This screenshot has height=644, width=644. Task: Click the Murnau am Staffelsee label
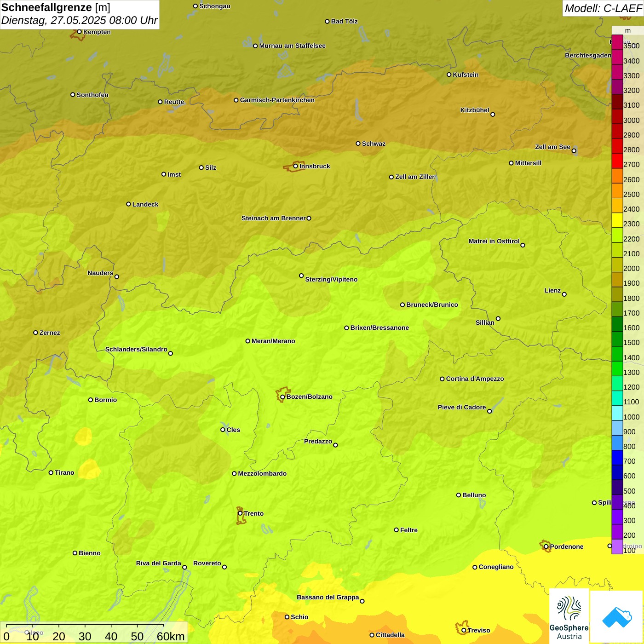292,46
